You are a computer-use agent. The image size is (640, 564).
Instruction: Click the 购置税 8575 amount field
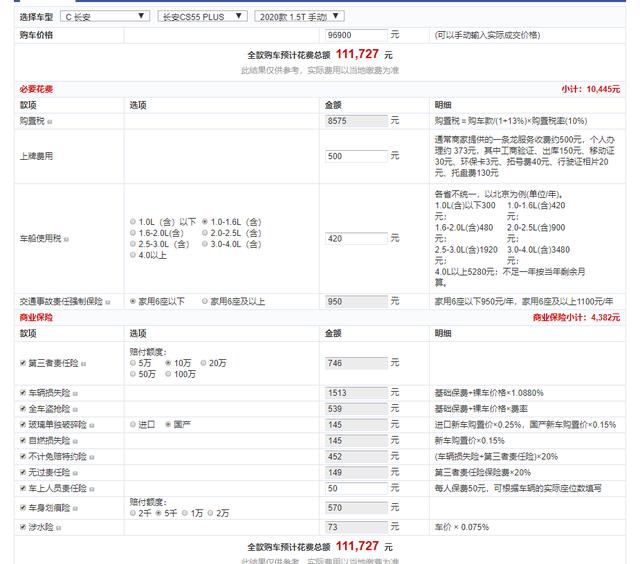pos(356,121)
